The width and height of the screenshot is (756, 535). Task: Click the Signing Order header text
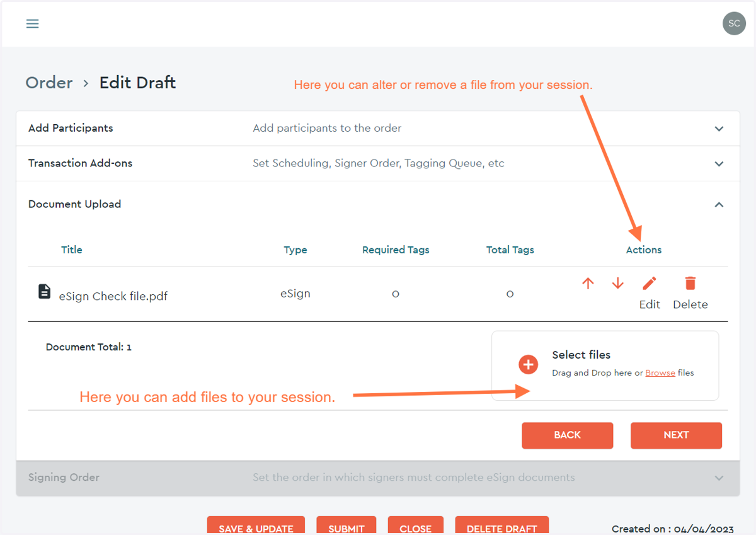[64, 477]
